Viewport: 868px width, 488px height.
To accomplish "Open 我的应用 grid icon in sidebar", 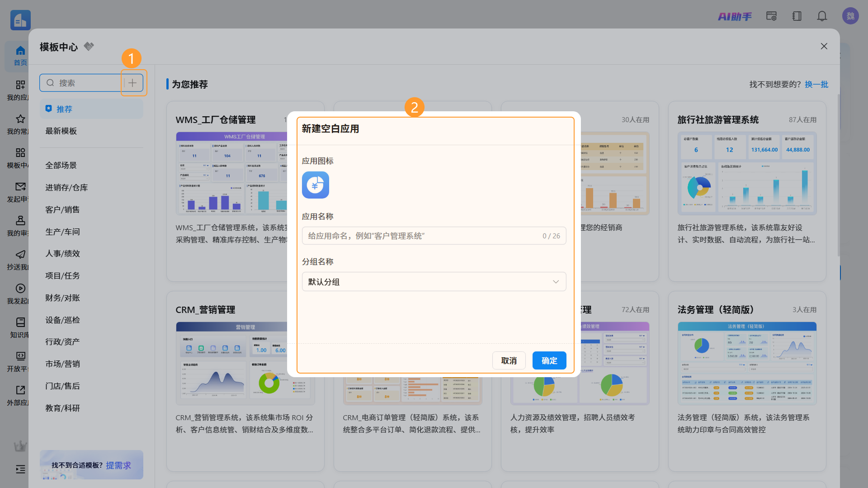I will 20,85.
